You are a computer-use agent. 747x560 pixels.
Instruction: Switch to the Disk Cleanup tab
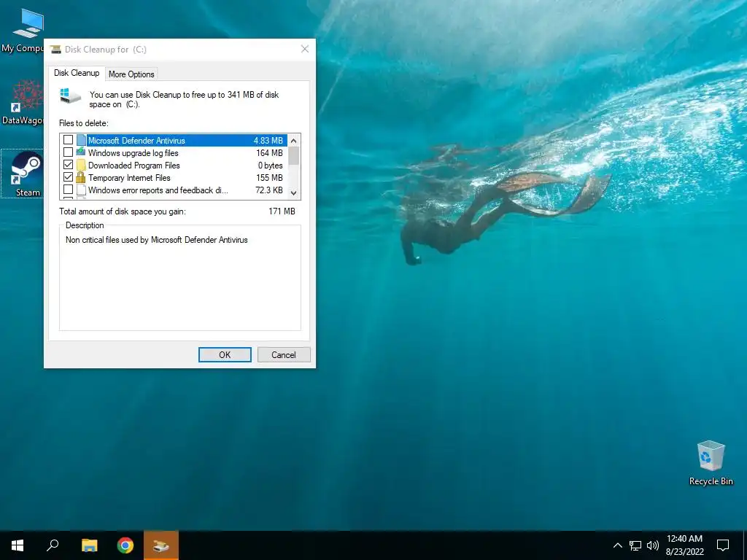click(x=76, y=73)
